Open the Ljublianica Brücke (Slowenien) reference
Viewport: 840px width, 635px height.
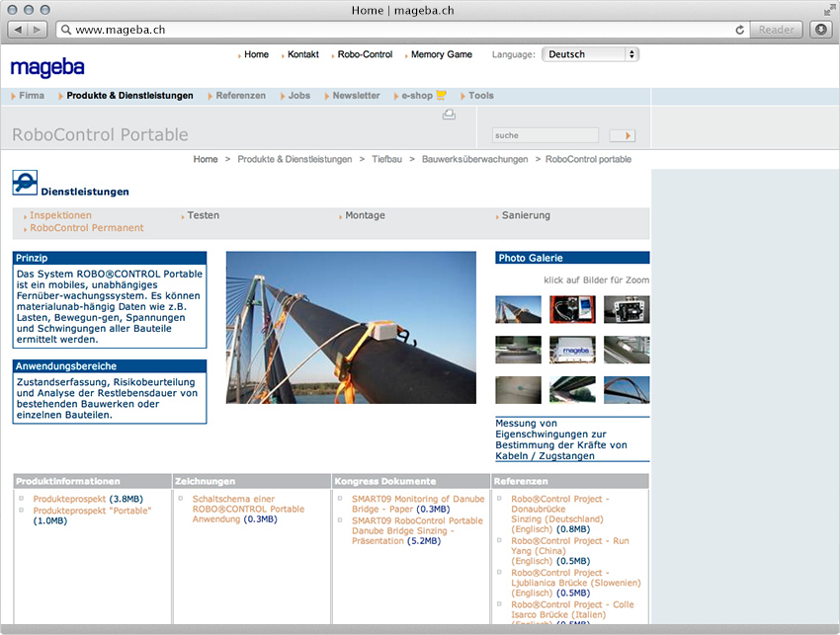point(575,583)
